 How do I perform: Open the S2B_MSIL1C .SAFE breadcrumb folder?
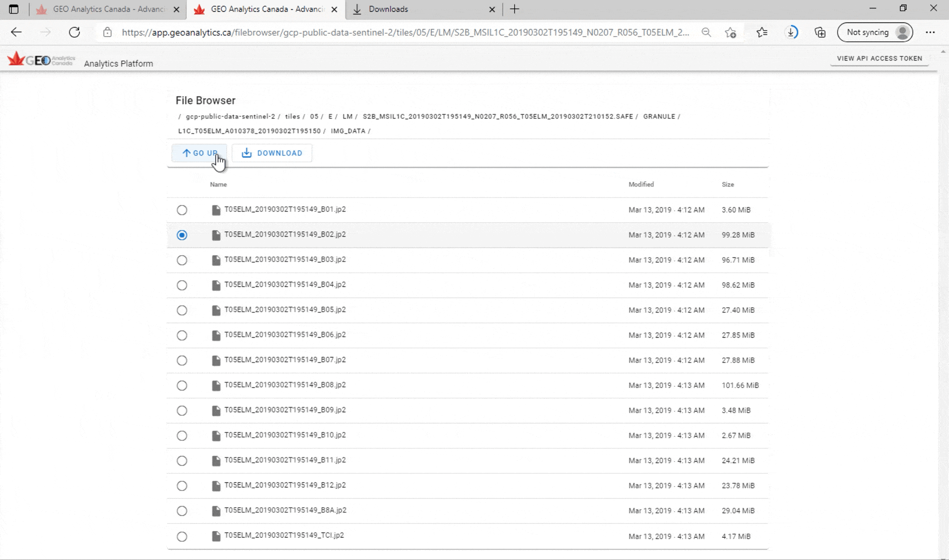click(x=498, y=117)
